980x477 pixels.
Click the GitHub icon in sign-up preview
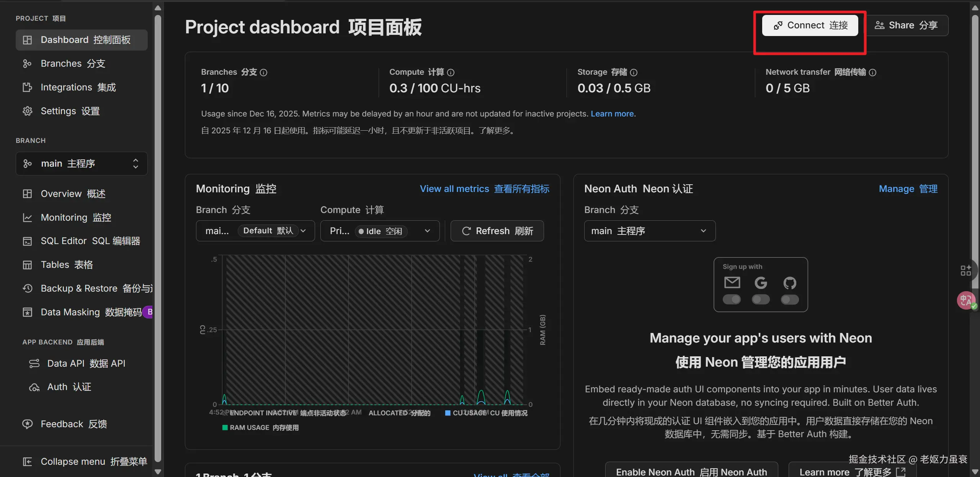[x=790, y=283]
